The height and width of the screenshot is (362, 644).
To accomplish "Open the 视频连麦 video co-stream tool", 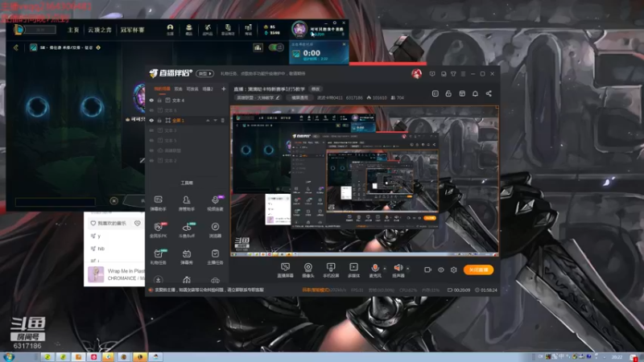I will (215, 204).
